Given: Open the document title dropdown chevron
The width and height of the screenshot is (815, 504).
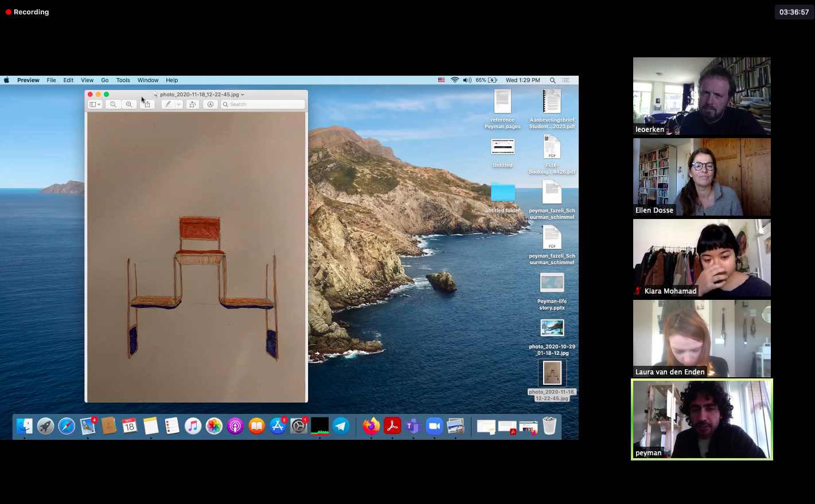Looking at the screenshot, I should point(243,95).
